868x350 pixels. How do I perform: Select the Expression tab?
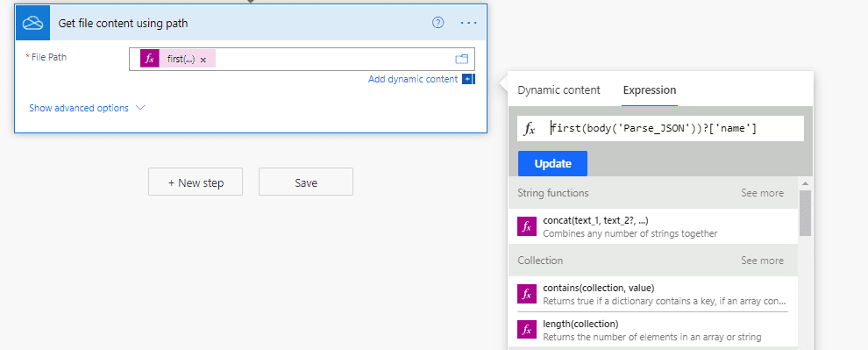point(650,90)
